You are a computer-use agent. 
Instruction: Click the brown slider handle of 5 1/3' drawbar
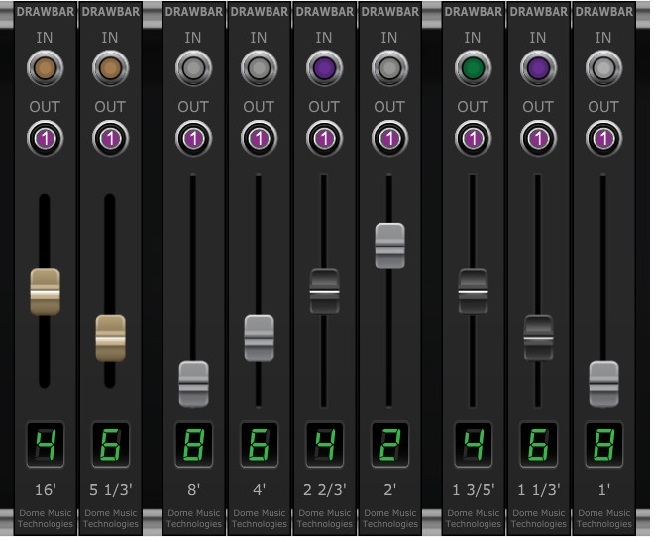[110, 338]
